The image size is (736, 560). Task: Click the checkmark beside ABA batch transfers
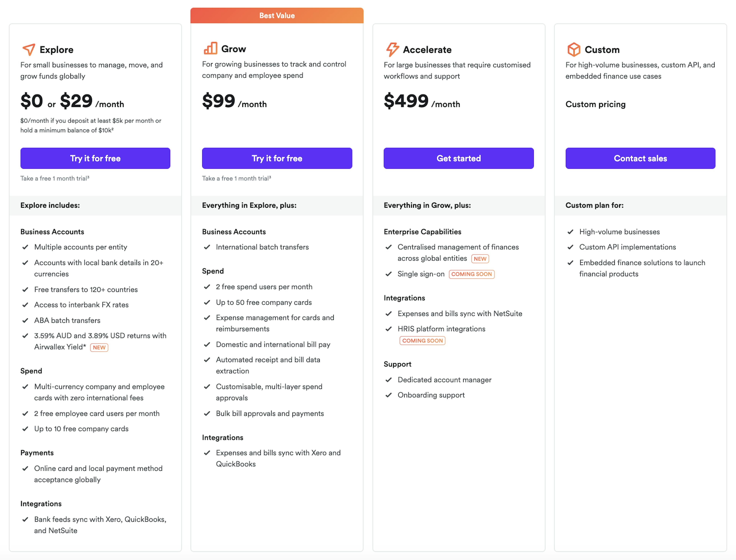coord(26,320)
